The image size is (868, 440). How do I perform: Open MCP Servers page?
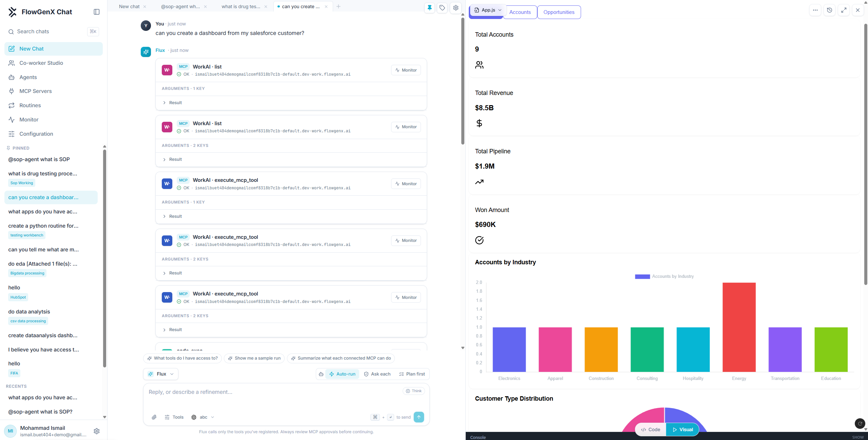click(54, 91)
